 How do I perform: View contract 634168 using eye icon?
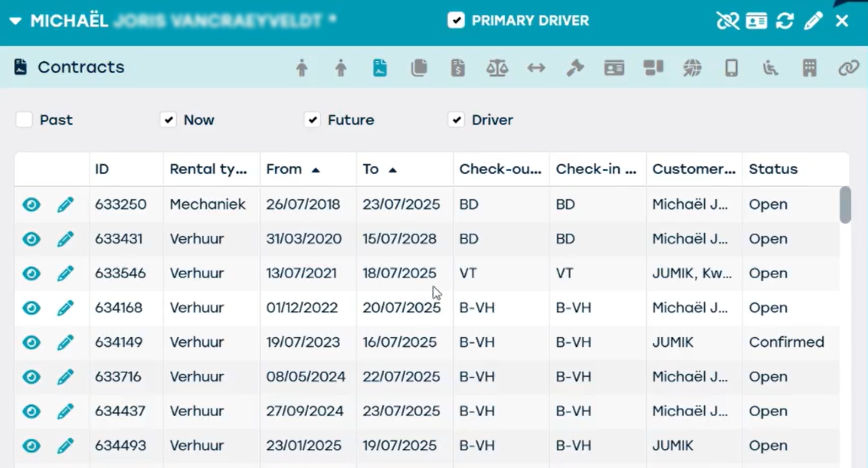click(31, 308)
